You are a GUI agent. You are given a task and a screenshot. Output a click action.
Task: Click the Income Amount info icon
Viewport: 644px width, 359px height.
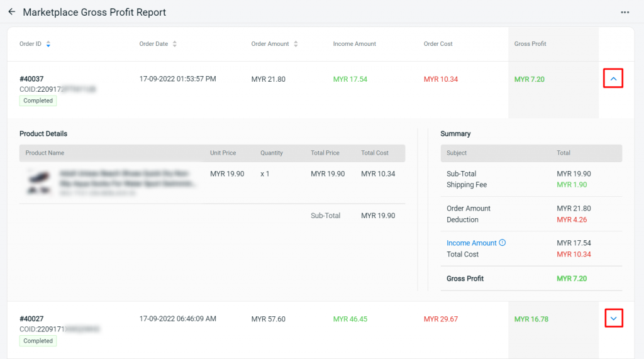(x=502, y=243)
